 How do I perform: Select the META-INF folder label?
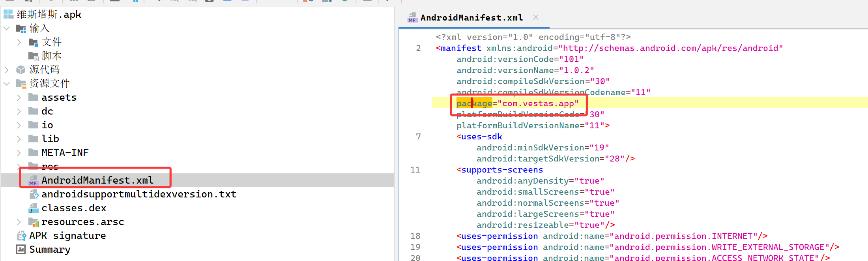[65, 152]
